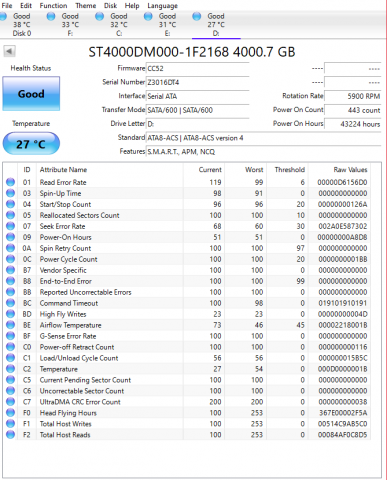Screen dimensions: 387x480
Task: Select the D: drive tab at 27 °C
Action: (216, 25)
